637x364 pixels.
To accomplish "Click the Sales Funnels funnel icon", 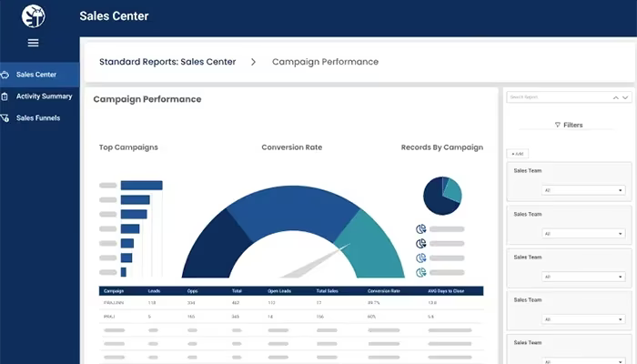I will point(5,118).
